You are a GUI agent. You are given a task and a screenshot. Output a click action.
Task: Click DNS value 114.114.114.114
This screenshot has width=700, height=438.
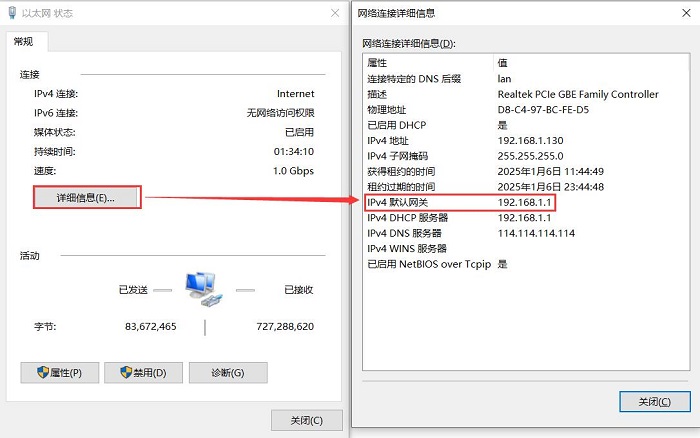[536, 233]
